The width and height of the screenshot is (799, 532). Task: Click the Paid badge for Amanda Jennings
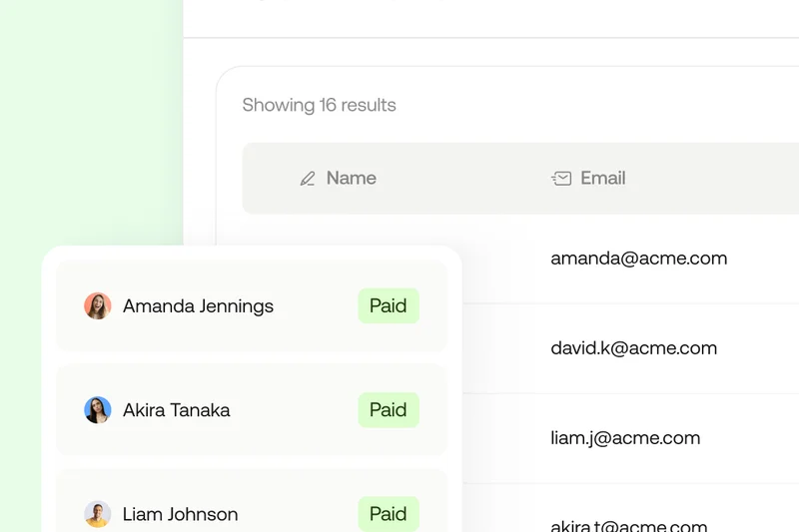click(389, 306)
